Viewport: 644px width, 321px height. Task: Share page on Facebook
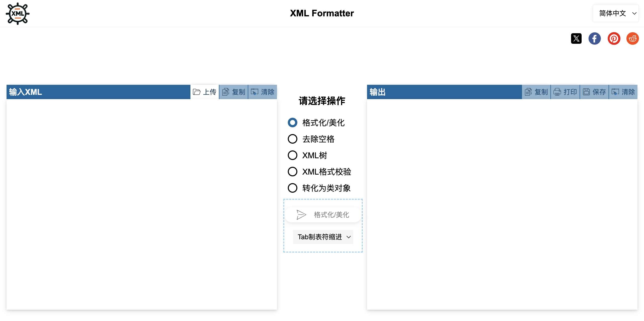click(595, 39)
